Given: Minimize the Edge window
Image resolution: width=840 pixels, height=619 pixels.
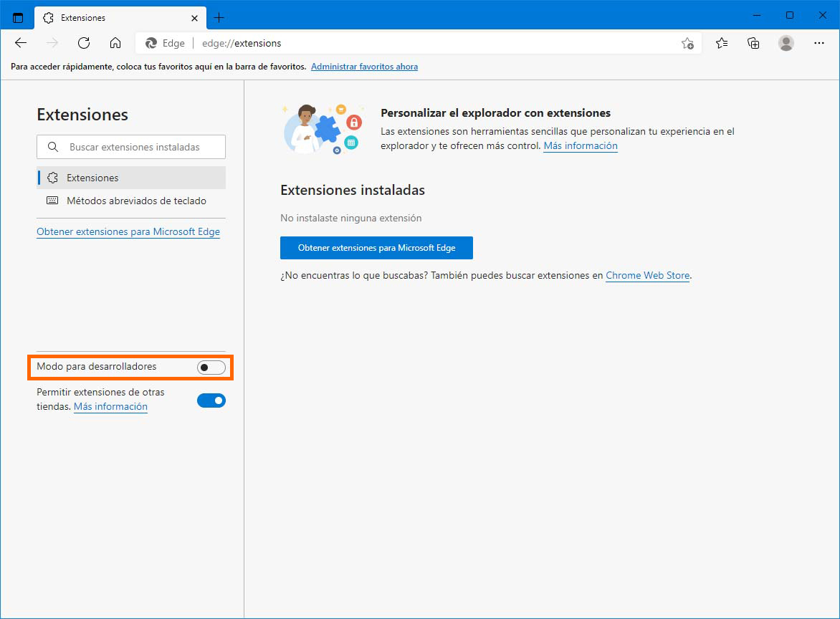Looking at the screenshot, I should [x=756, y=15].
